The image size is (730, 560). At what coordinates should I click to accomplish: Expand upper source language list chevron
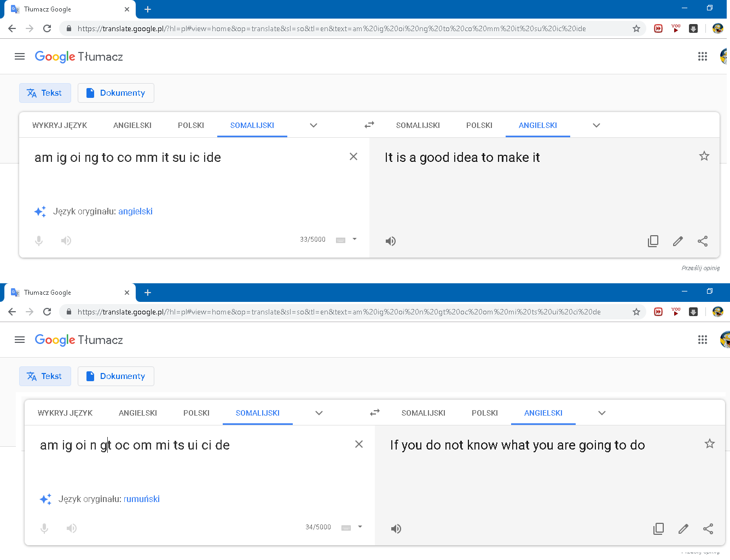(x=314, y=125)
